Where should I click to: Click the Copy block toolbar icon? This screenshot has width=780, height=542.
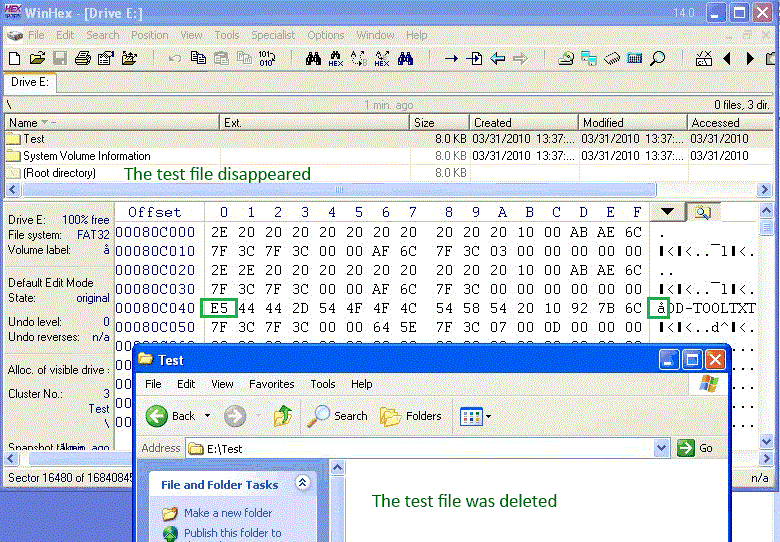click(x=198, y=58)
